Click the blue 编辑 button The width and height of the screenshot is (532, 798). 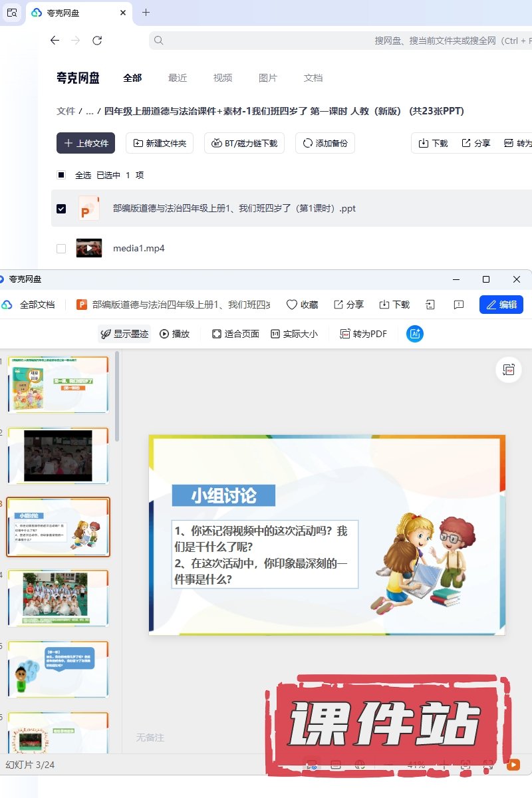501,305
